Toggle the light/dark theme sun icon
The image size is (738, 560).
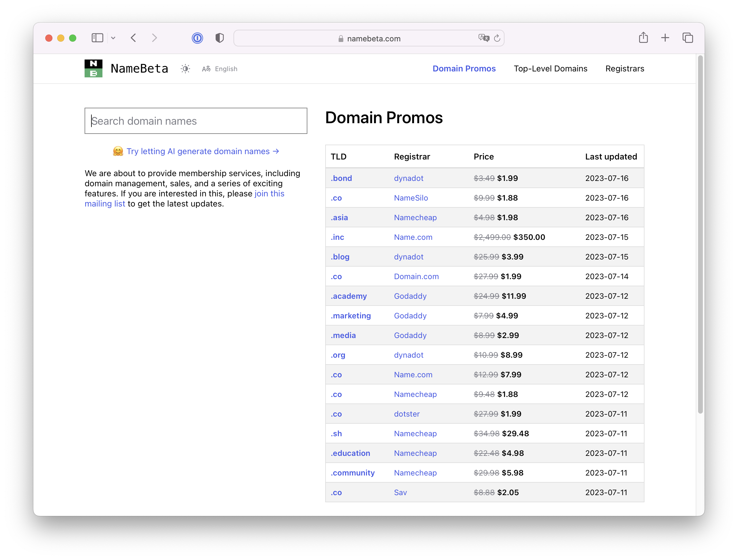pos(186,69)
